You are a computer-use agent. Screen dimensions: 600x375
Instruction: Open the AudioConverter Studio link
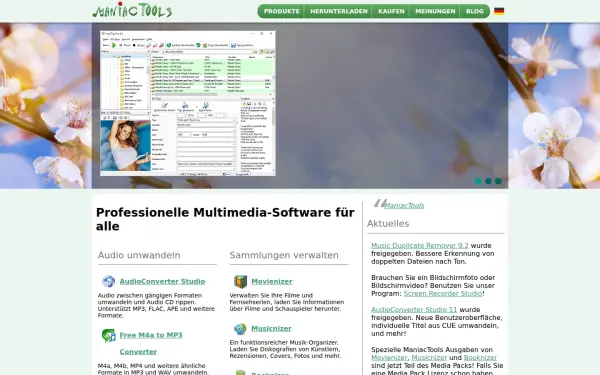(162, 281)
